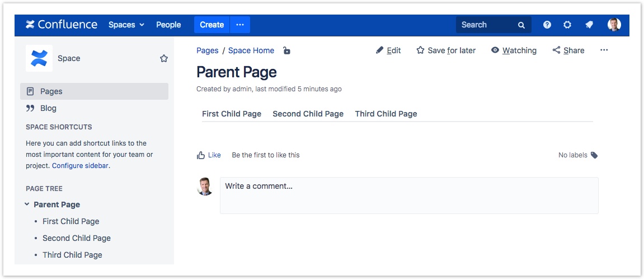Click the Confluence logo

tap(62, 25)
